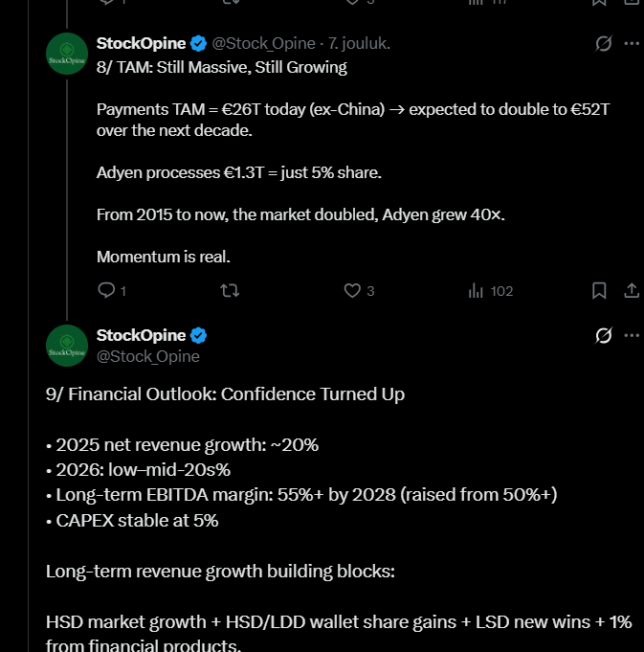
Task: Click Grok icon on the 8/ TAM tweet
Action: [x=603, y=44]
